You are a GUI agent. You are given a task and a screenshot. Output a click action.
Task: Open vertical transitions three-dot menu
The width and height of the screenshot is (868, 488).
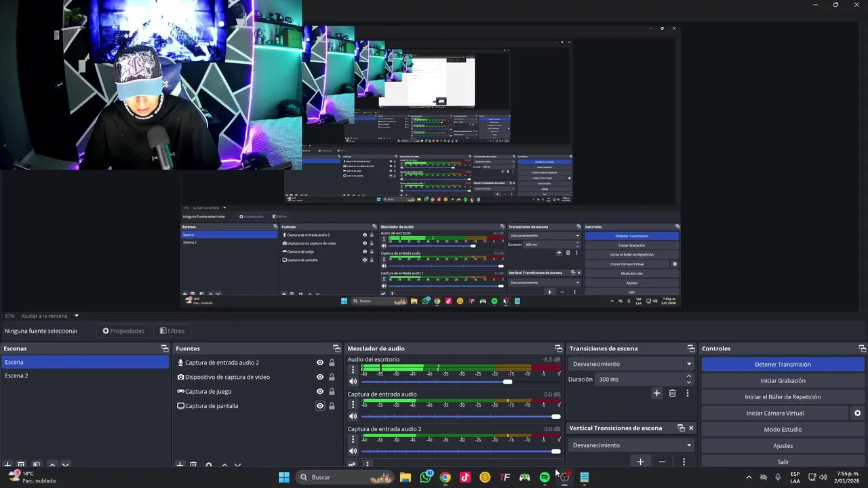(684, 462)
